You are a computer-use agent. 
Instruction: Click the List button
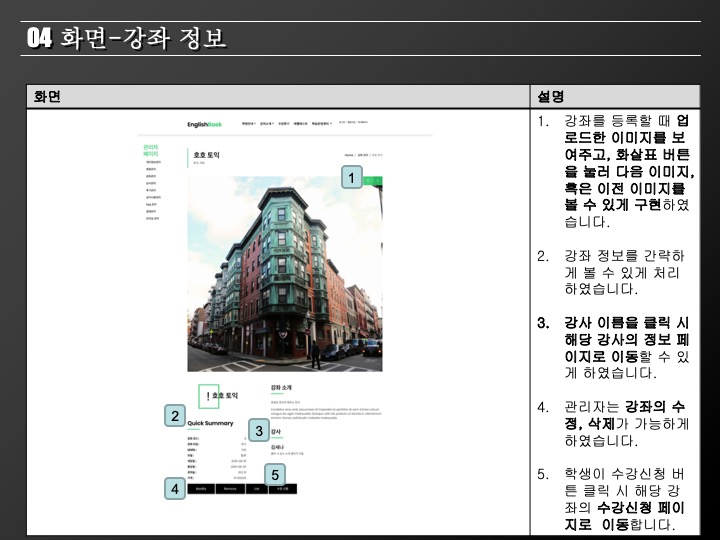click(257, 489)
